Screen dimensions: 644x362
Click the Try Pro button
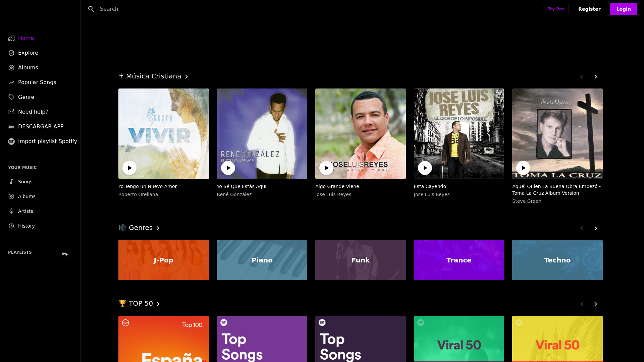555,9
